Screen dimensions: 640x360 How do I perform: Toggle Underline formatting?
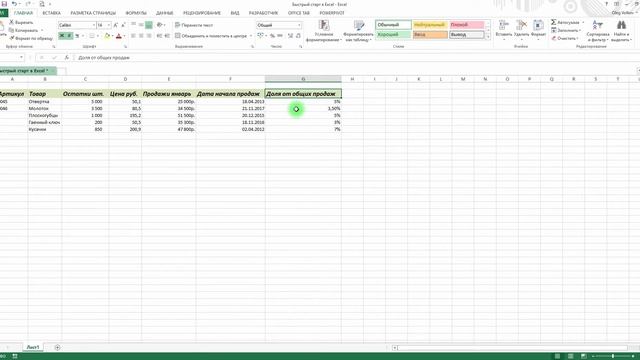pos(77,36)
